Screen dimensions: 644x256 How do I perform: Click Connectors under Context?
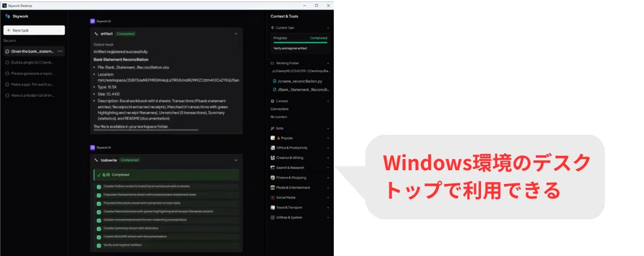[279, 109]
